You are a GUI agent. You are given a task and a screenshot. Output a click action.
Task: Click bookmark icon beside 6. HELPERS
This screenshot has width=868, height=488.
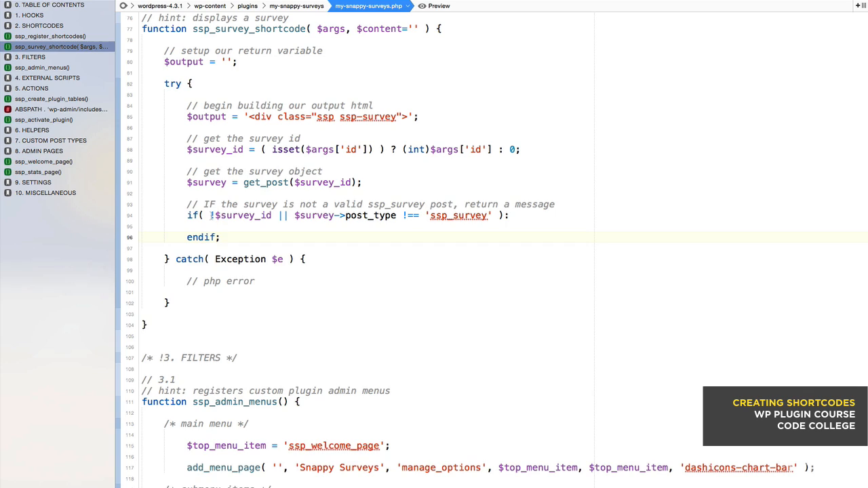point(8,130)
